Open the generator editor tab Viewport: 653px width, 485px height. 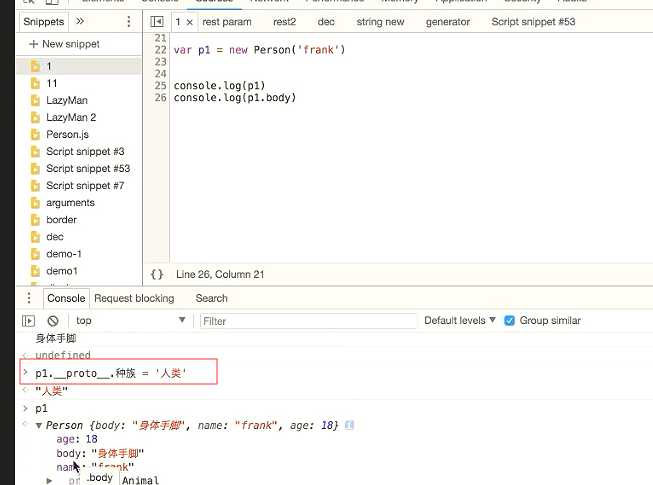coord(448,22)
